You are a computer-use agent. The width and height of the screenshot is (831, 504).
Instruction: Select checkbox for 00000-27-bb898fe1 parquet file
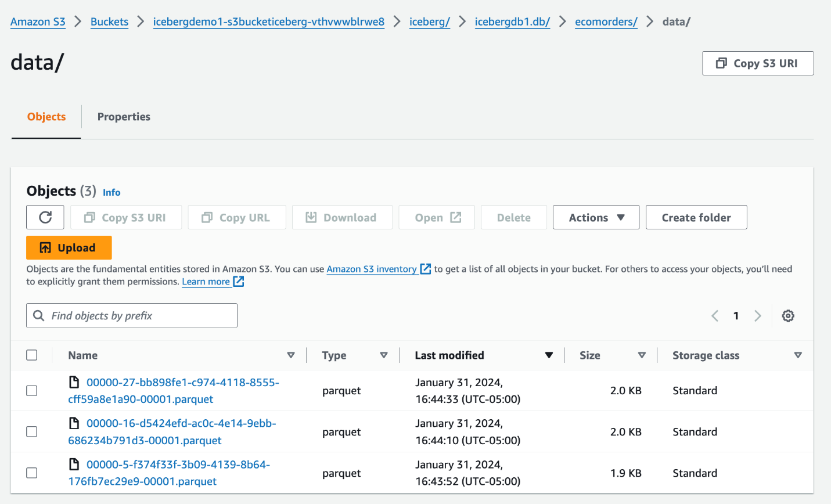(x=32, y=391)
